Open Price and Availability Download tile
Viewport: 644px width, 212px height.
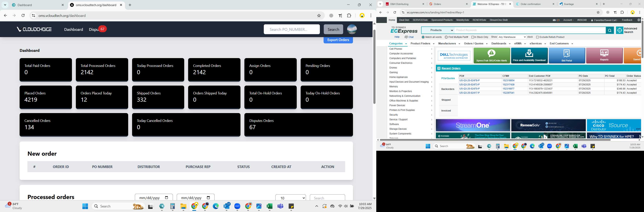pos(529,56)
